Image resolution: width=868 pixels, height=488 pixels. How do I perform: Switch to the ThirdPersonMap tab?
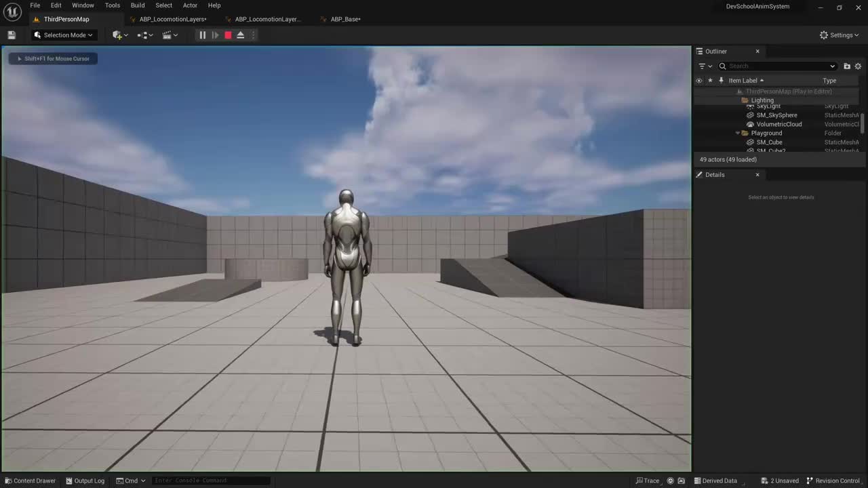66,19
